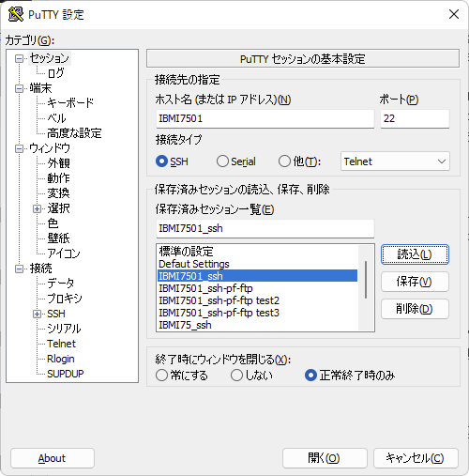Click the host name field containing IBMI7501
469x476 pixels.
coord(265,118)
